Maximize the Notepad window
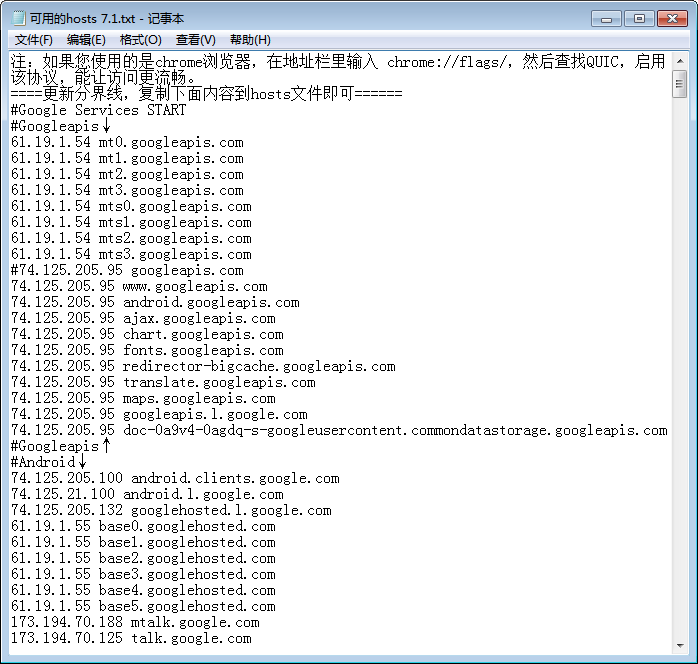Image resolution: width=698 pixels, height=664 pixels. coord(638,18)
